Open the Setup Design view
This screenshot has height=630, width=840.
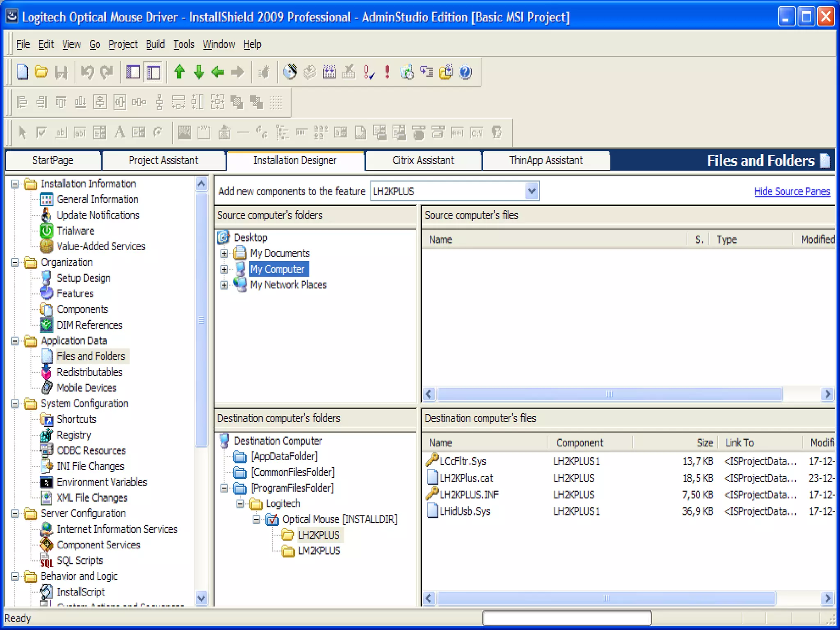coord(83,278)
